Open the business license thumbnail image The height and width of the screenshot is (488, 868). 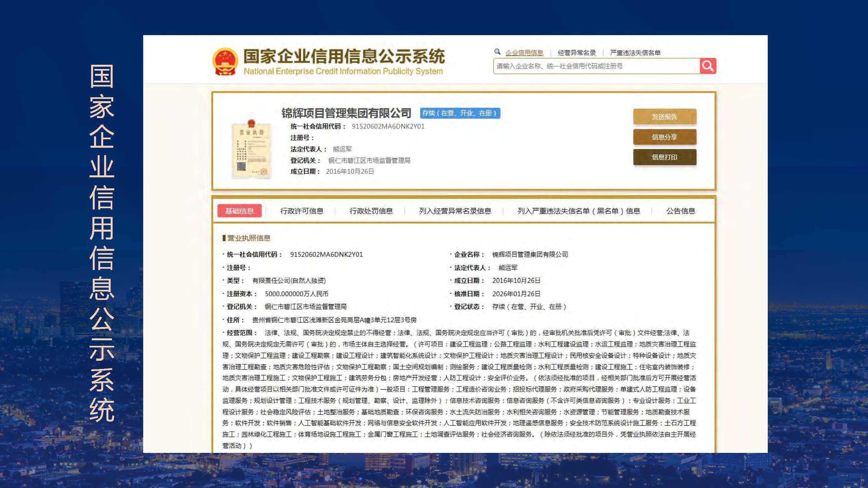click(251, 149)
